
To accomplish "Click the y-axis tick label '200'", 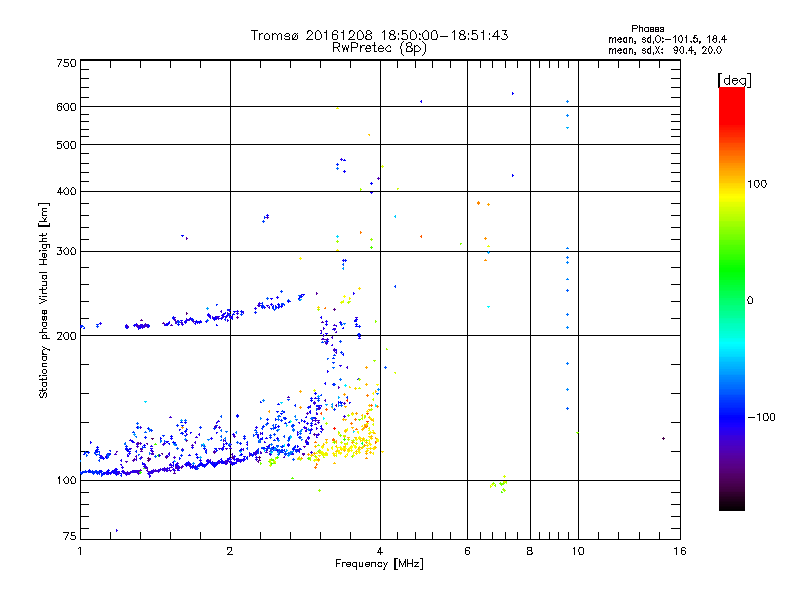I will 66,336.
